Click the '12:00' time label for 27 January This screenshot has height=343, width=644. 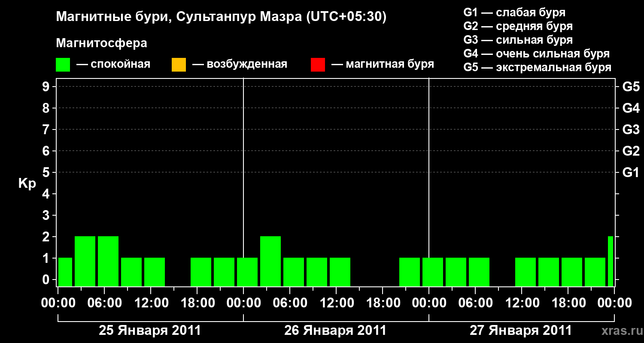pos(522,303)
